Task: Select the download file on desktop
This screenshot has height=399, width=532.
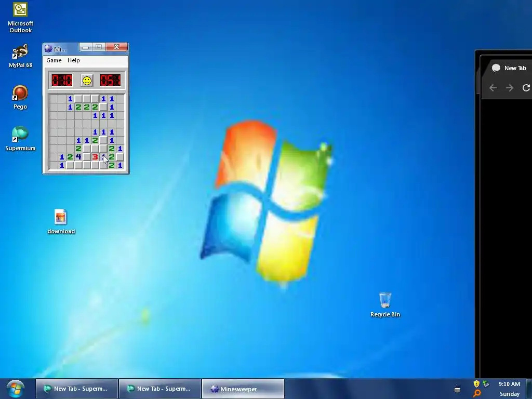Action: coord(61,221)
